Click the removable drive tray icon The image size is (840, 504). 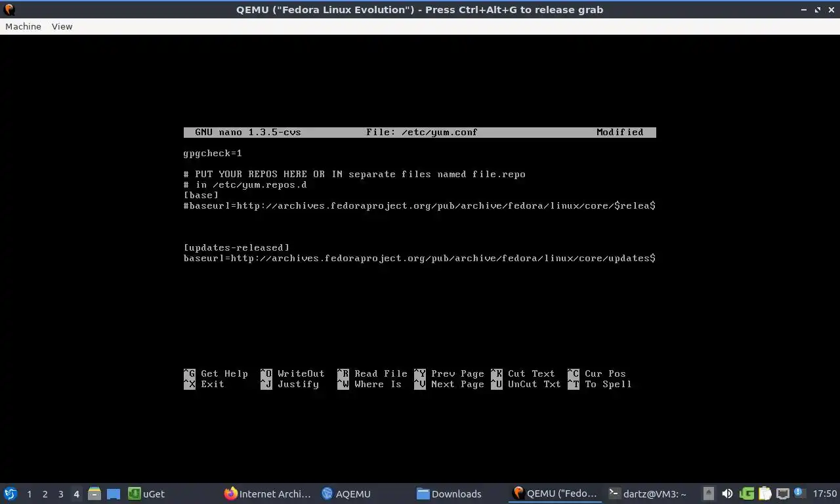709,493
